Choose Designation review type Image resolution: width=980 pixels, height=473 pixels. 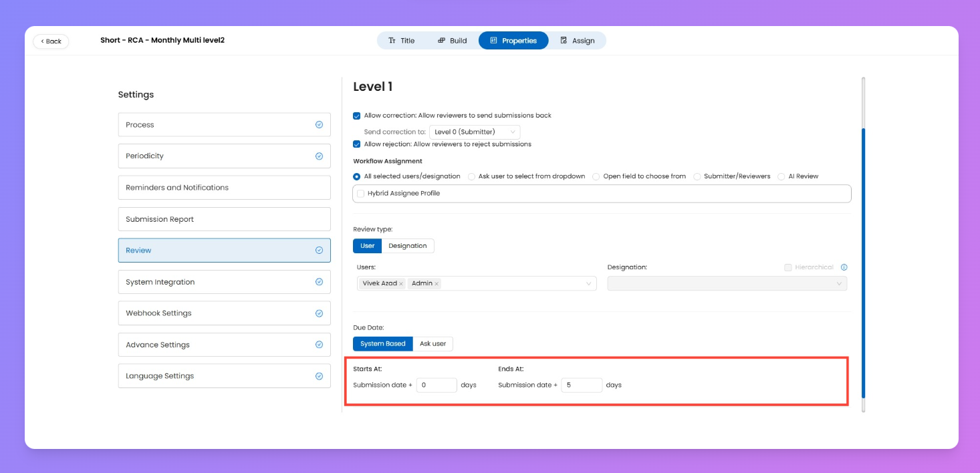click(x=408, y=246)
